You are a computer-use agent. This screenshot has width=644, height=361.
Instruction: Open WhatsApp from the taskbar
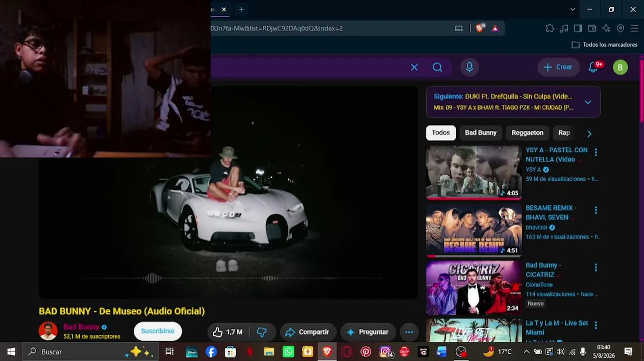click(x=288, y=352)
